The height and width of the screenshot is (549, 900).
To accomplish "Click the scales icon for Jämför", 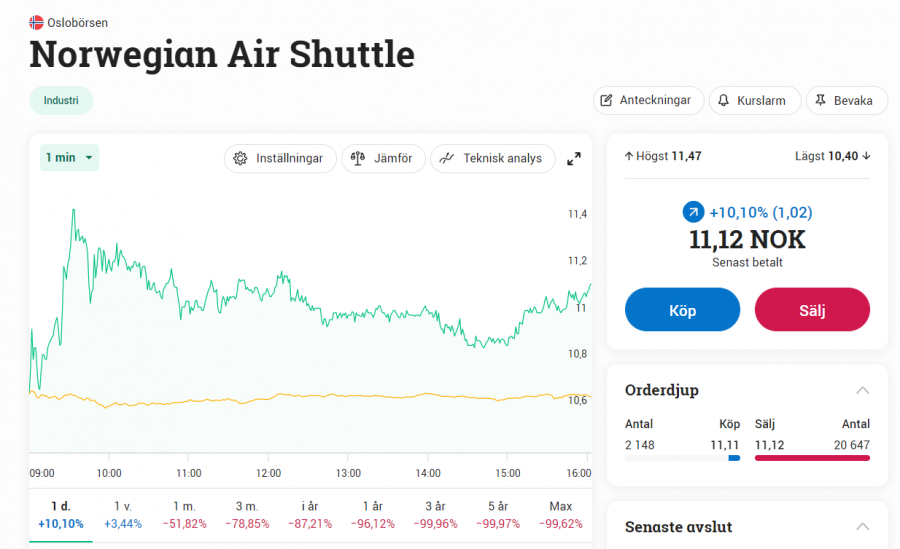I will tap(357, 159).
